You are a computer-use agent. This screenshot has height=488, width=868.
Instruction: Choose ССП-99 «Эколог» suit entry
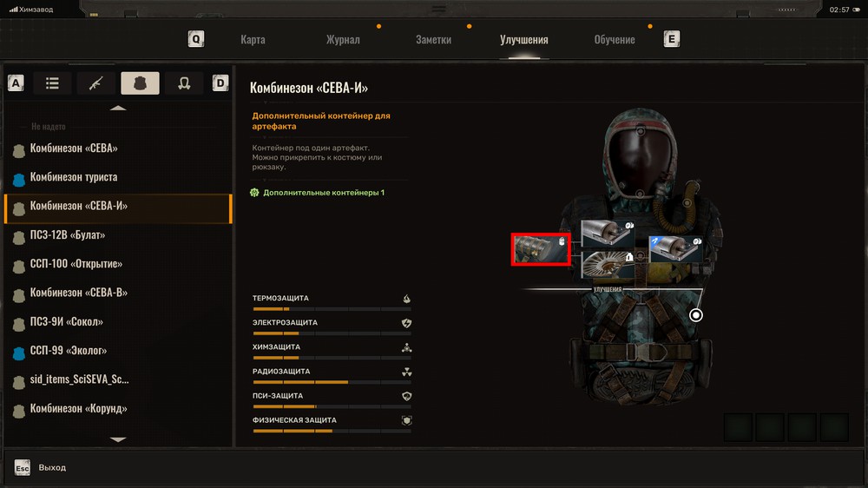69,351
